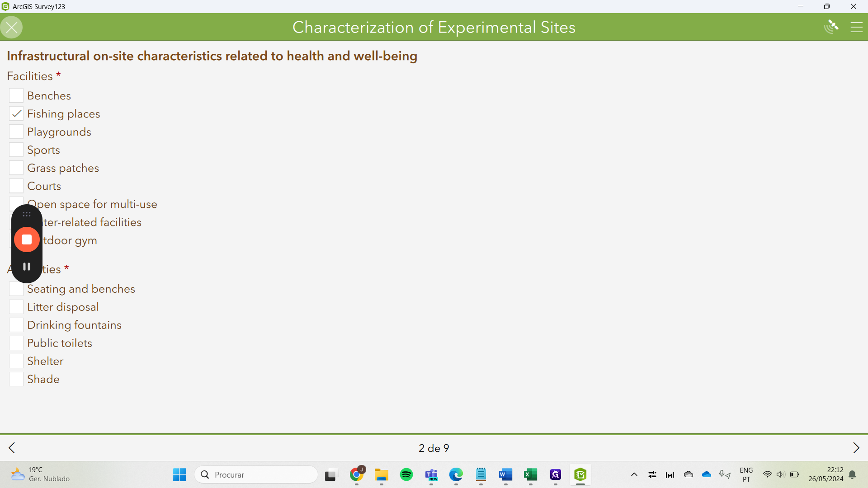Click the page indicator 2 de 9

434,448
